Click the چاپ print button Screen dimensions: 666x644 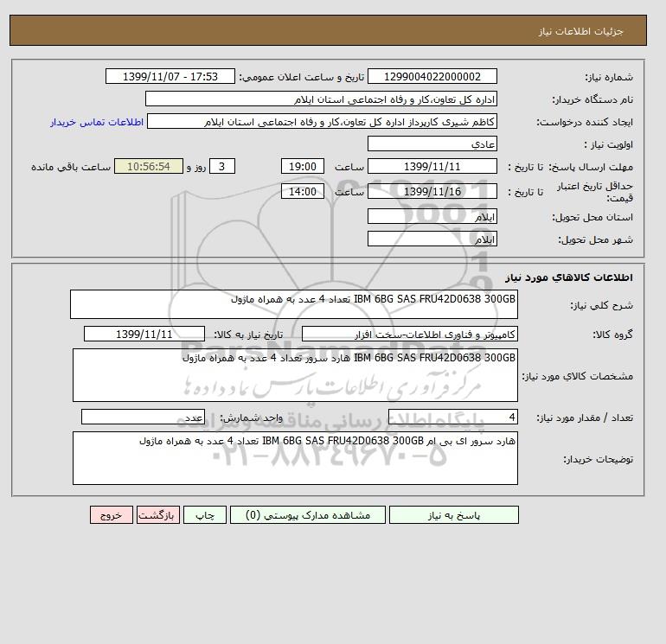pos(205,515)
